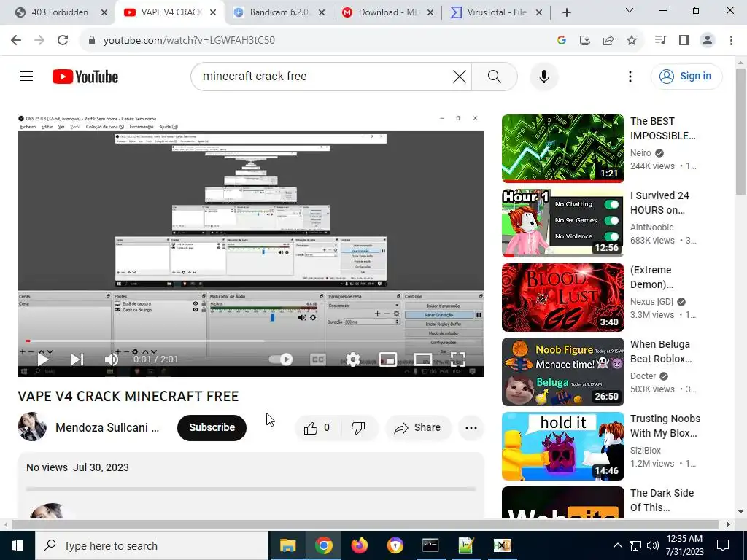Viewport: 747px width, 560px height.
Task: Click the horizontal page scrollbar
Action: [x=365, y=524]
